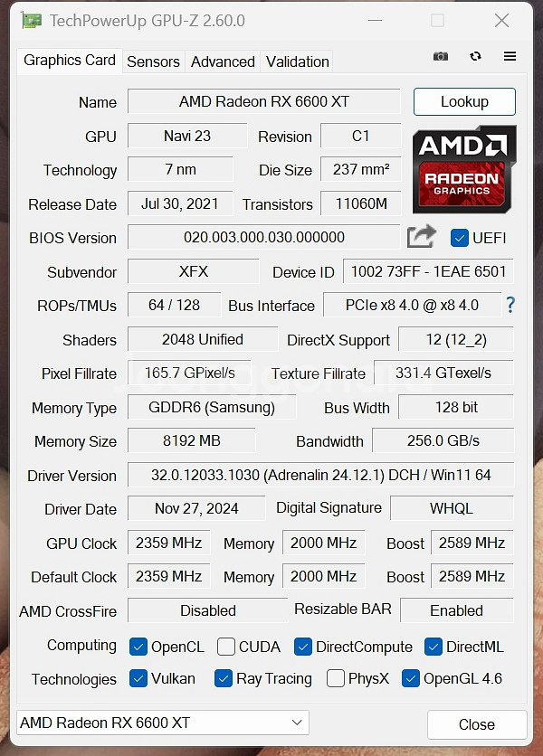Toggle the UEFI checkbox
Screen dimensions: 543x756
(x=459, y=238)
